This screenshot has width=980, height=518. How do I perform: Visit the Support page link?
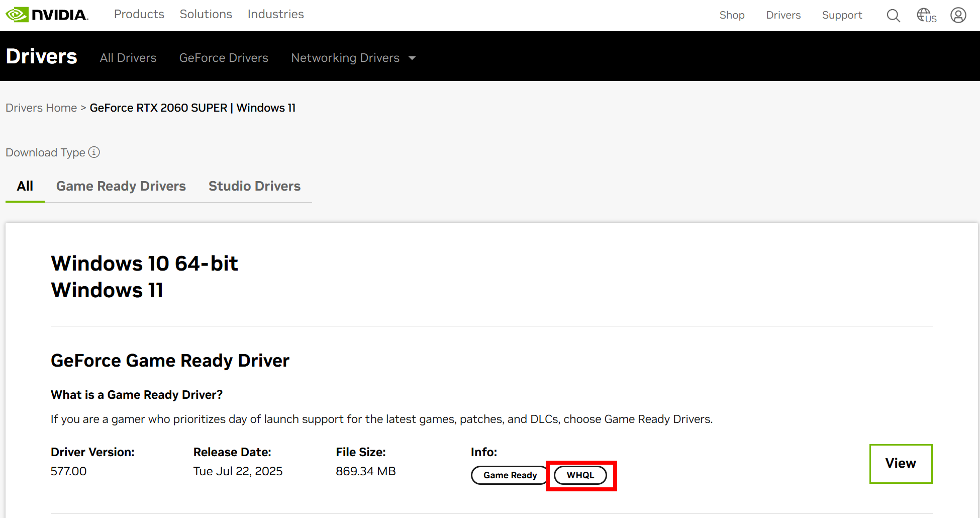[842, 16]
